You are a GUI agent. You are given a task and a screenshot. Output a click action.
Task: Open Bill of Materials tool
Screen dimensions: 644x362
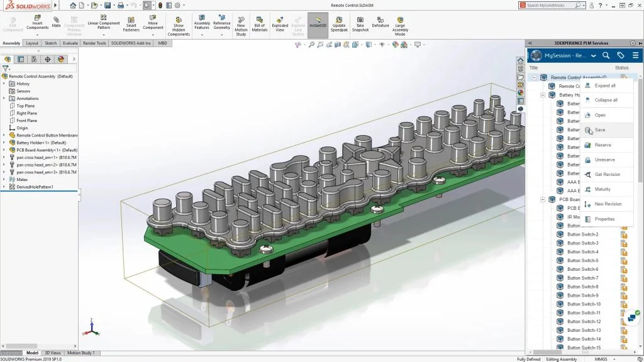point(260,24)
